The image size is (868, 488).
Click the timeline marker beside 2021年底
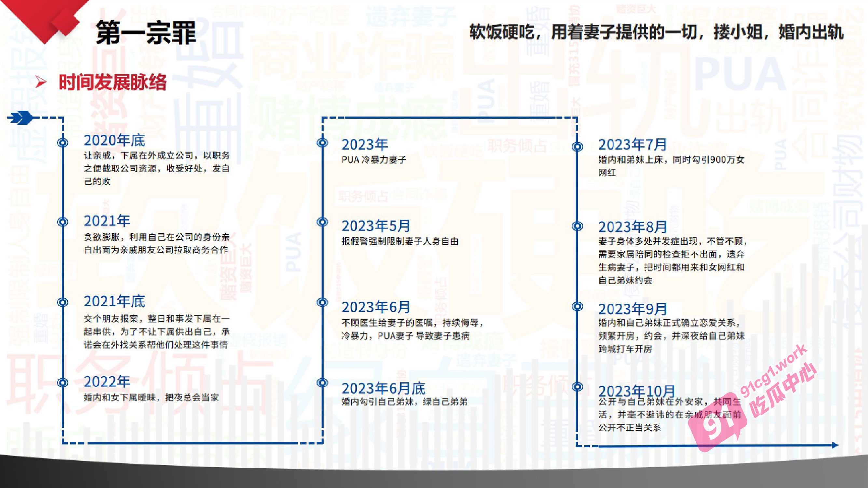pos(63,302)
